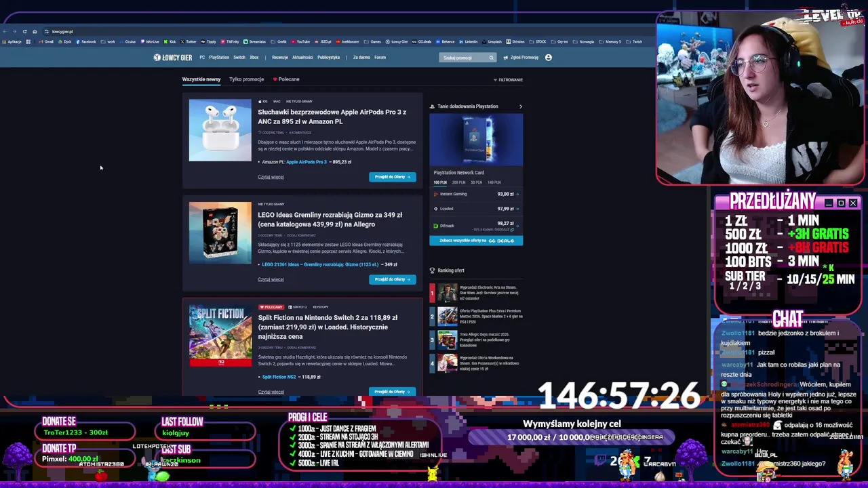Open the Łowcy Gier bookmark
This screenshot has width=868, height=488.
tap(397, 42)
